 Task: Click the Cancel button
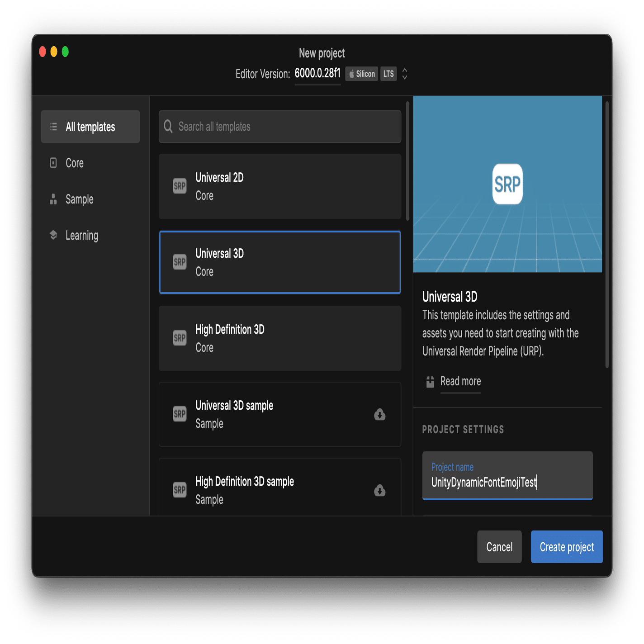click(x=499, y=547)
